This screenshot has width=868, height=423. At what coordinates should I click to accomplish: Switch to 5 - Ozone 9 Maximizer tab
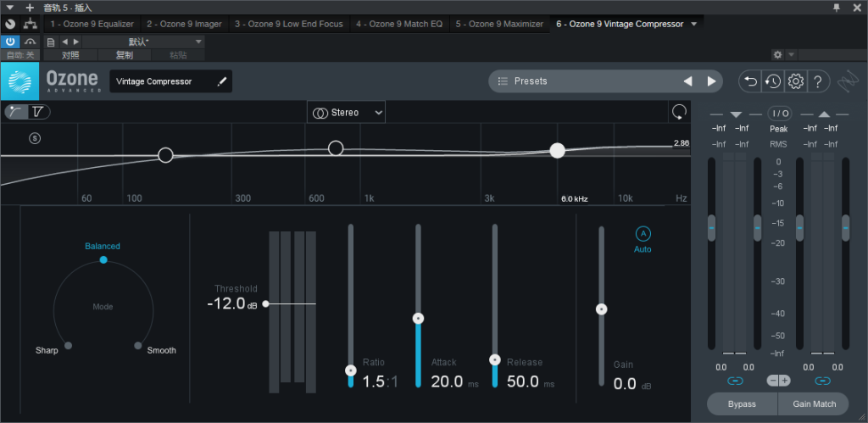tap(499, 24)
